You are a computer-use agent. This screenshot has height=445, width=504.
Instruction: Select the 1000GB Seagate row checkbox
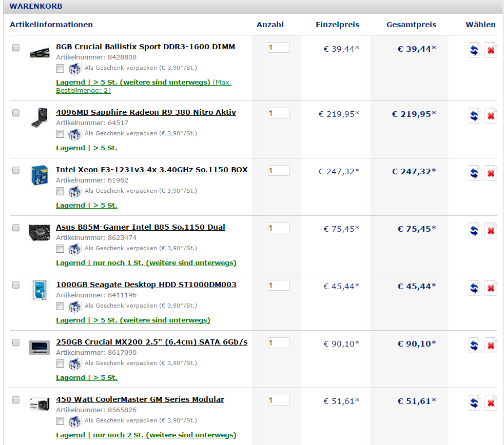(16, 285)
